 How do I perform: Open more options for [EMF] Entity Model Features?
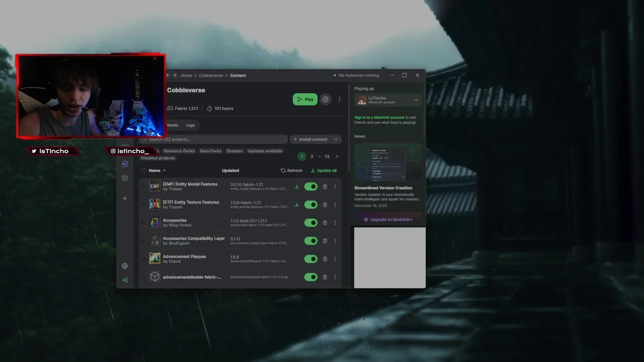[335, 187]
